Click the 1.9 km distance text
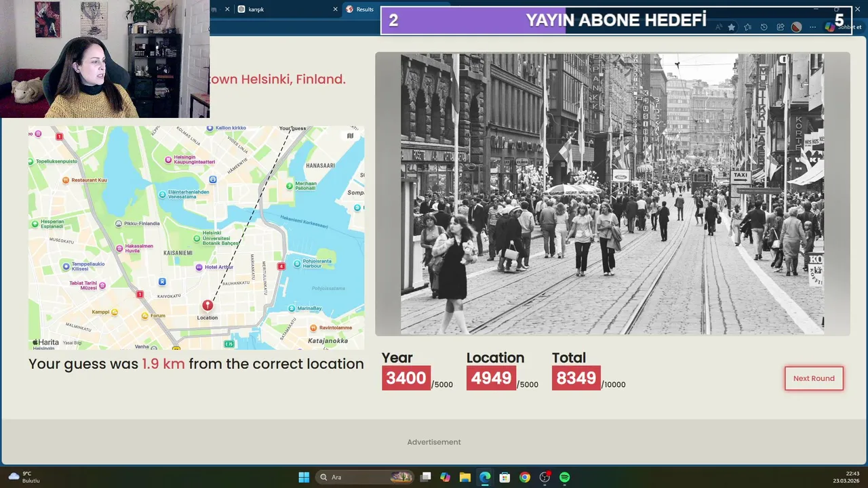868x488 pixels. [x=163, y=364]
